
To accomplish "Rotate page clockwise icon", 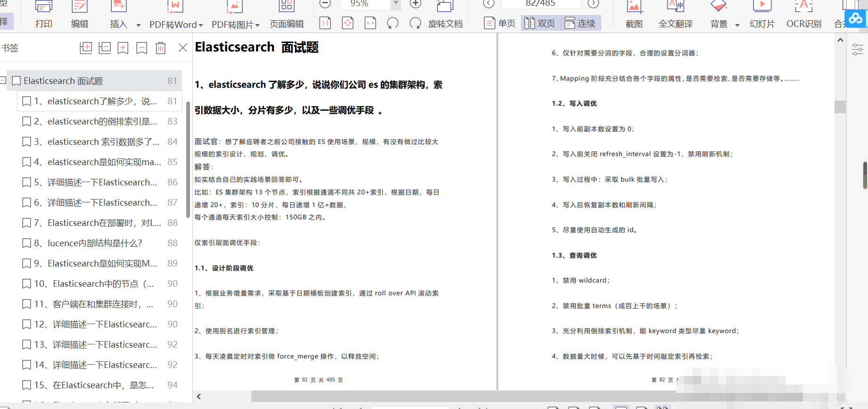I will 415,23.
